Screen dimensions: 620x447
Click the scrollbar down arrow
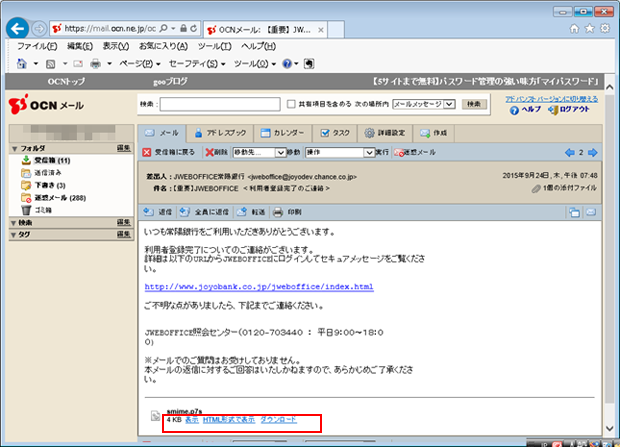609,428
